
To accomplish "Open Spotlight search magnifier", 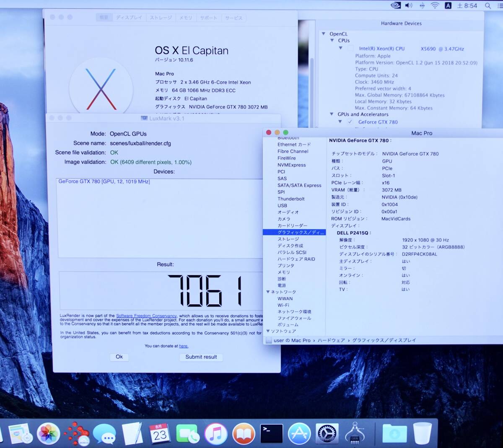I will point(488,5).
